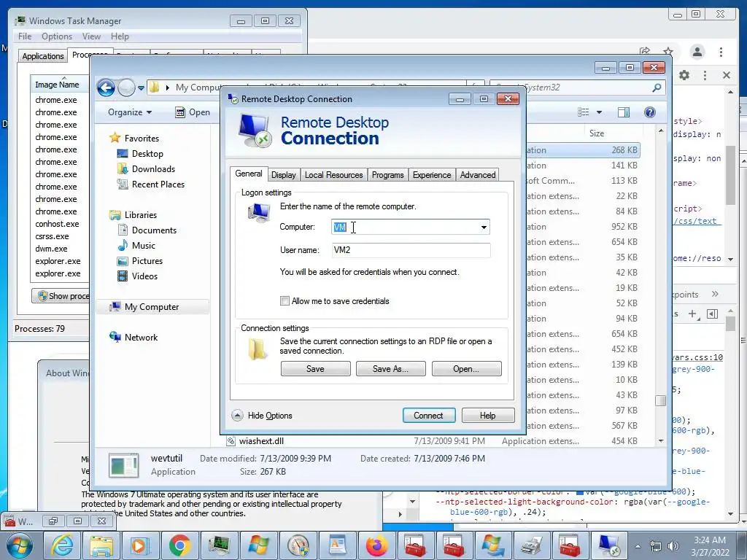Open Internet Explorer from taskbar

pos(63,545)
